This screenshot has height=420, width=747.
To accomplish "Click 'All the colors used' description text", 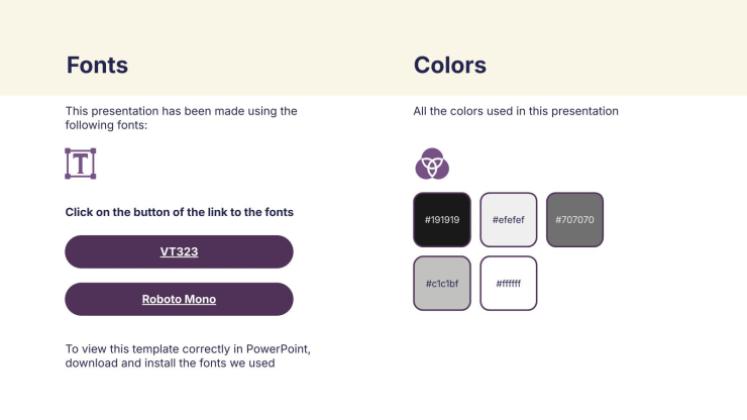I will (516, 111).
